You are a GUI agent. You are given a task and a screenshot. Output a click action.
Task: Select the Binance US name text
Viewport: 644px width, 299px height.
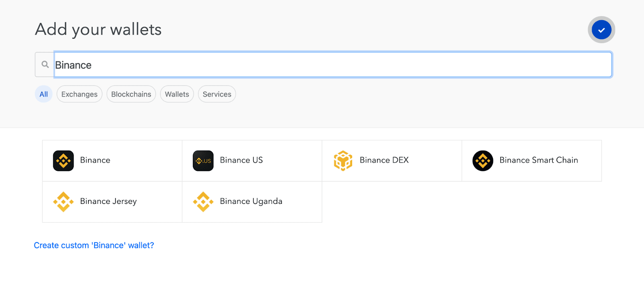(x=241, y=160)
